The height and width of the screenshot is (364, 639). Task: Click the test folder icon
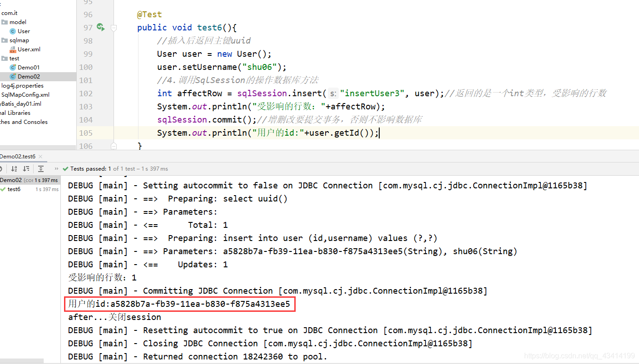point(5,59)
